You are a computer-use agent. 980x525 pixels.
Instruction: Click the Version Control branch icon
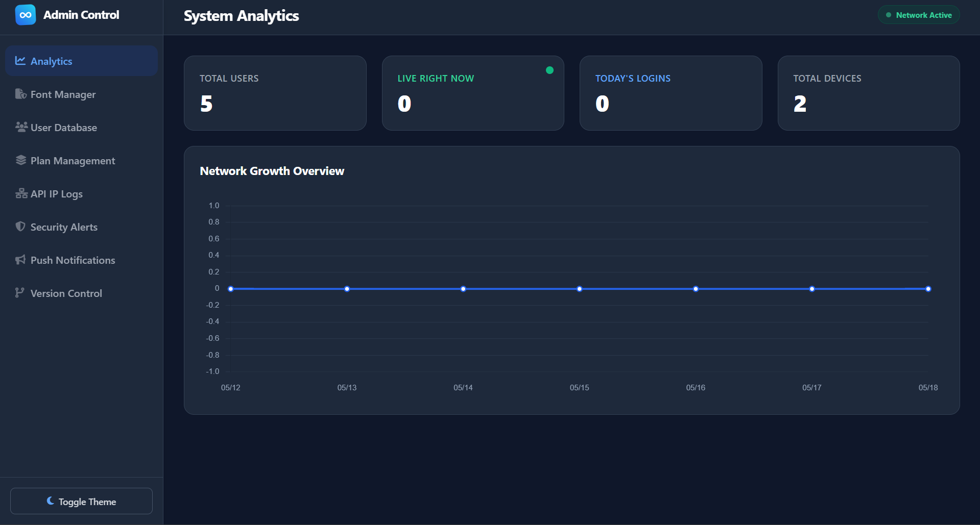(x=19, y=293)
